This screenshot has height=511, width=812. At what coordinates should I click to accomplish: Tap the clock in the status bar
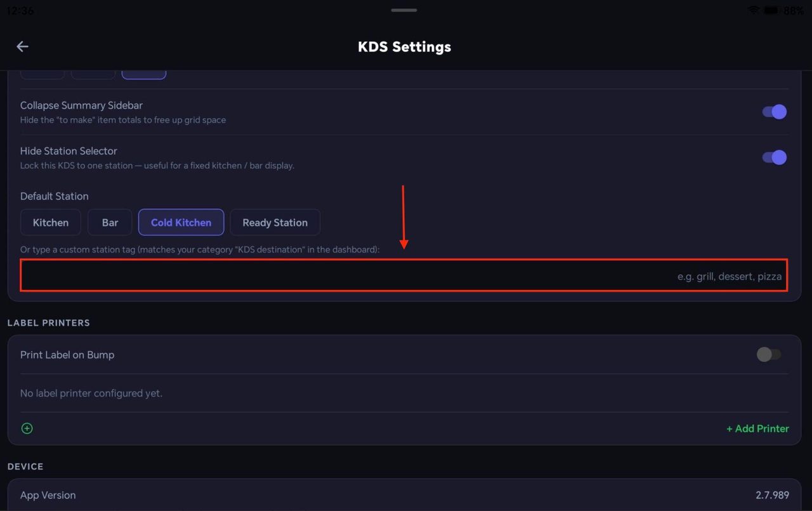coord(20,11)
